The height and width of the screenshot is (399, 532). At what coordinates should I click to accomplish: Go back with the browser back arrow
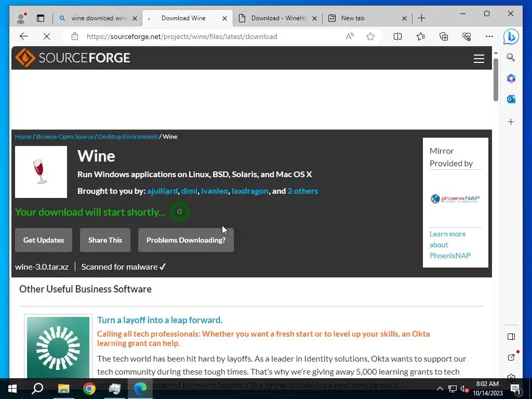24,36
